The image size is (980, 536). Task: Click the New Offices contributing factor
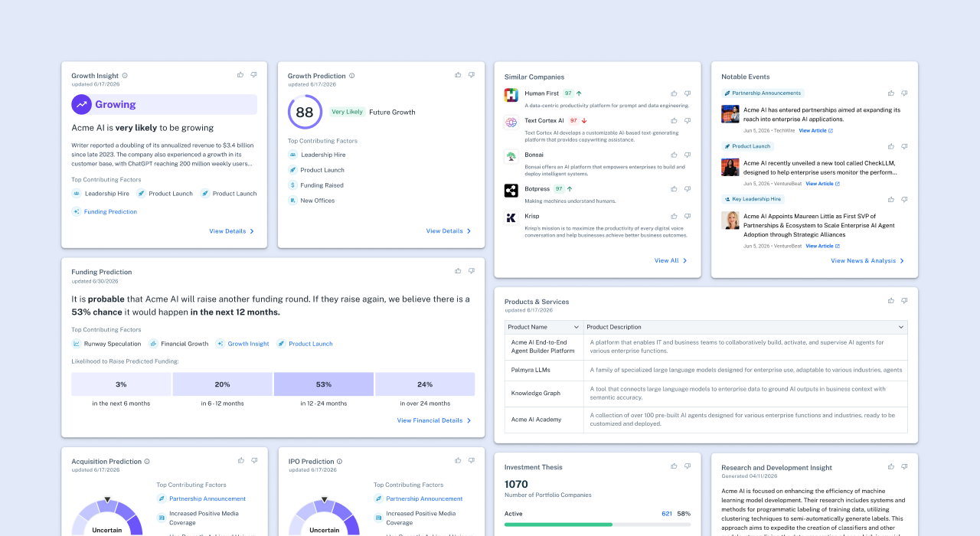(x=312, y=201)
